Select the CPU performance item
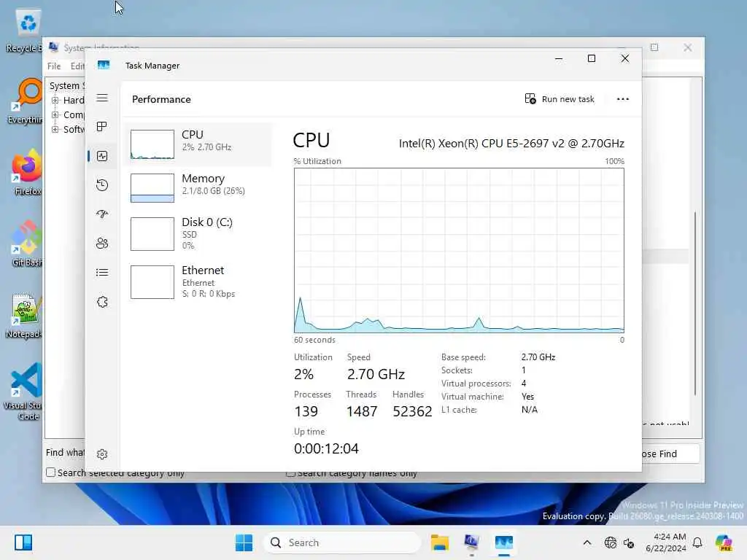The image size is (747, 560). point(198,144)
